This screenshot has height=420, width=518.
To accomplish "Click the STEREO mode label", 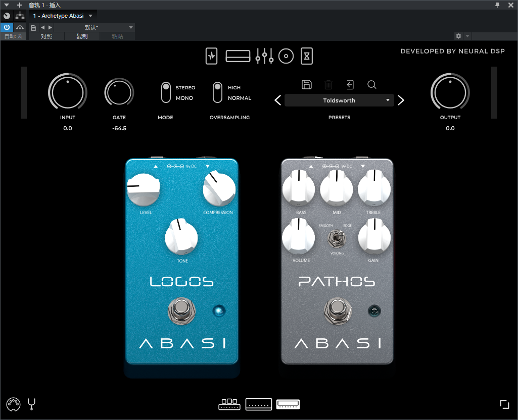I will [185, 88].
